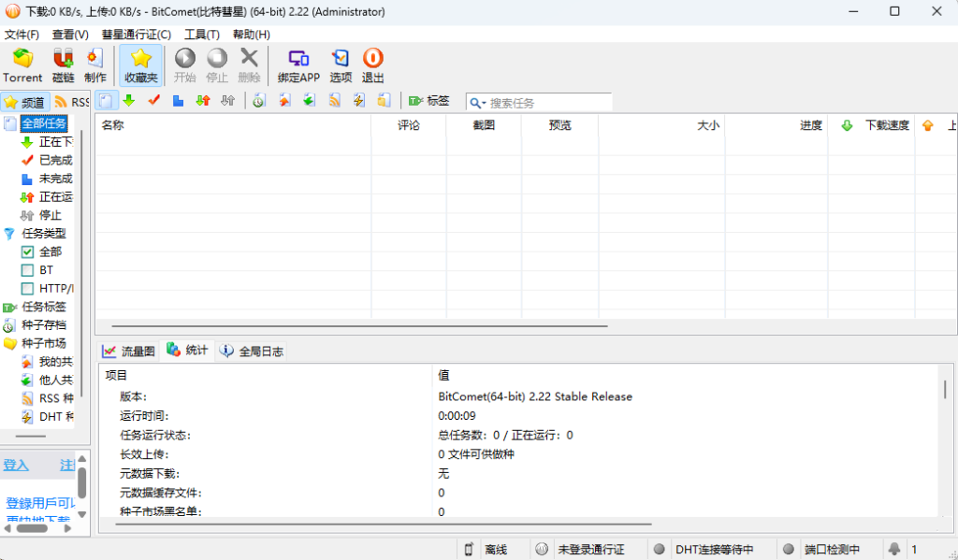Create a new torrent (制作)
The width and height of the screenshot is (958, 560).
pyautogui.click(x=94, y=65)
